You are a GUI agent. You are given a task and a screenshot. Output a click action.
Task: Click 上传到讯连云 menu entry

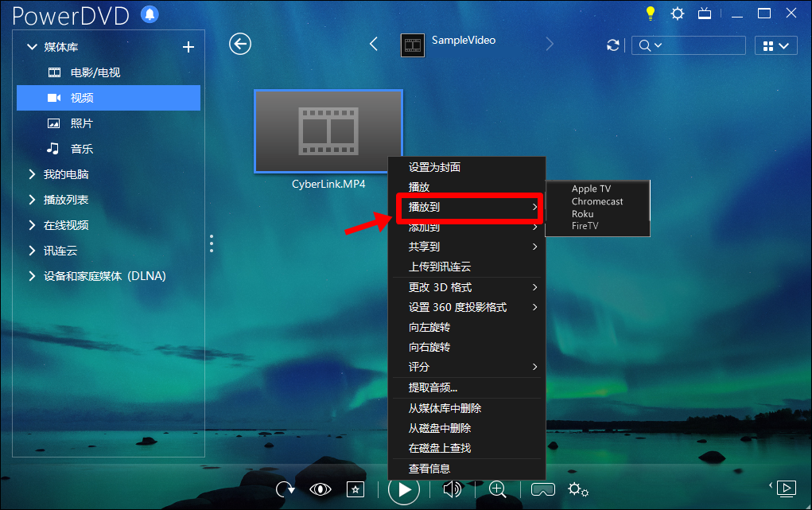pos(439,267)
